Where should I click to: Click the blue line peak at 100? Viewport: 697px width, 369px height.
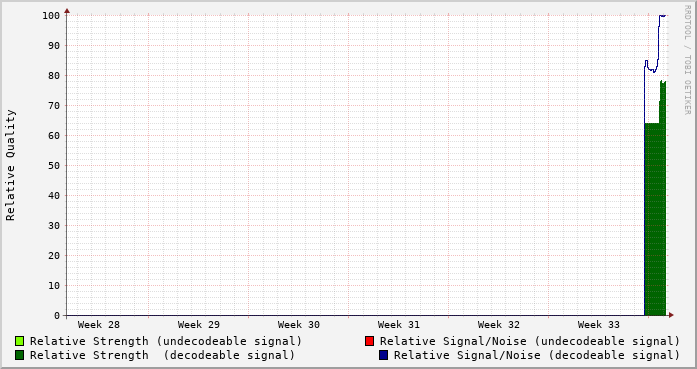tap(662, 16)
